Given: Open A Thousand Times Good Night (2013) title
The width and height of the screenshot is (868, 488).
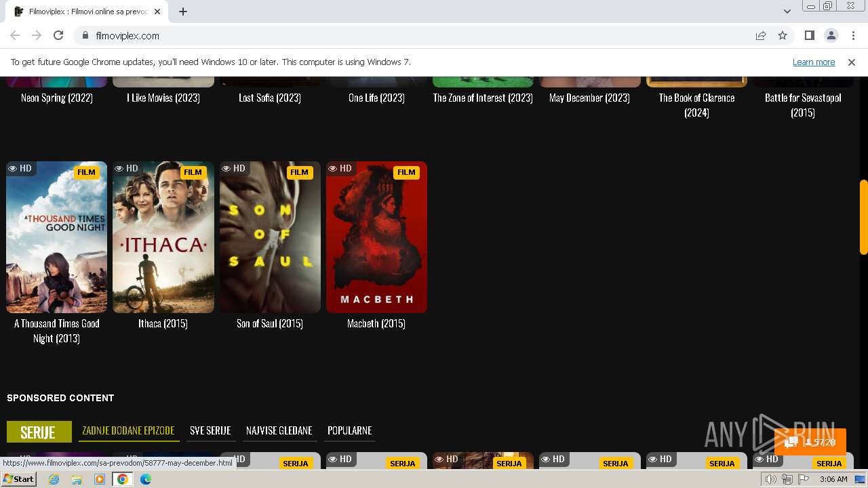Looking at the screenshot, I should (57, 331).
